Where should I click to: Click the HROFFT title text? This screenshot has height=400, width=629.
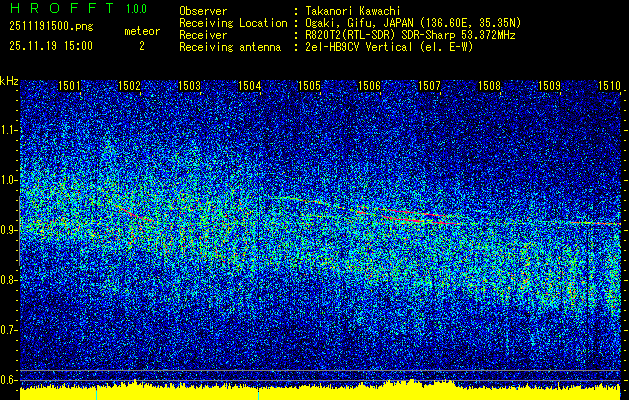pos(62,8)
